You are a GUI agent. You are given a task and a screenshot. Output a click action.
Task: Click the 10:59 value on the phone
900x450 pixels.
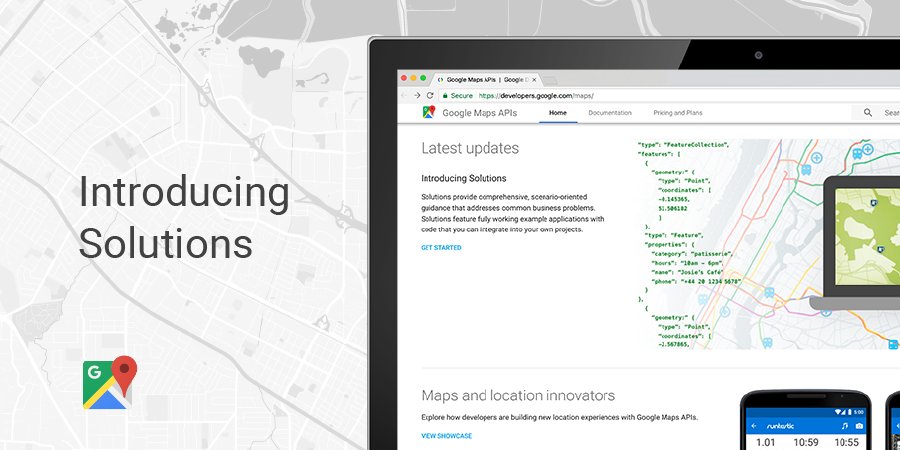coord(807,443)
